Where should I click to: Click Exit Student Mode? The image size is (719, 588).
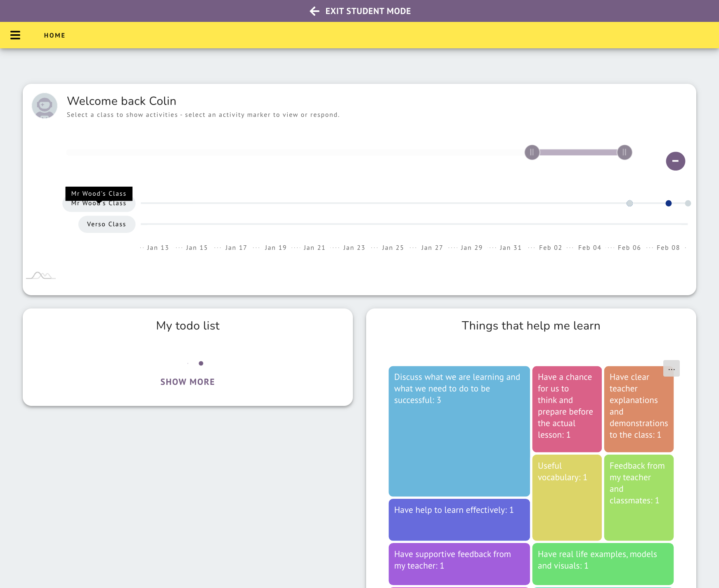point(368,11)
